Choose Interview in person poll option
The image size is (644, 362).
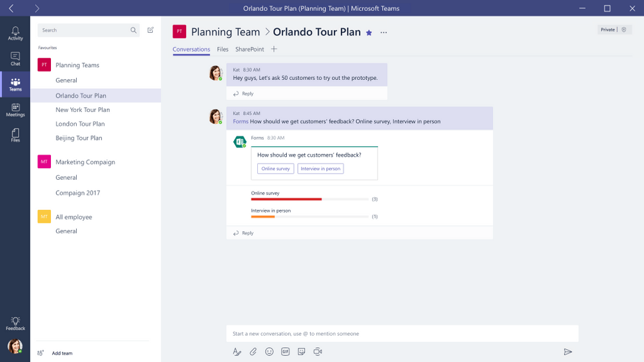click(x=320, y=169)
